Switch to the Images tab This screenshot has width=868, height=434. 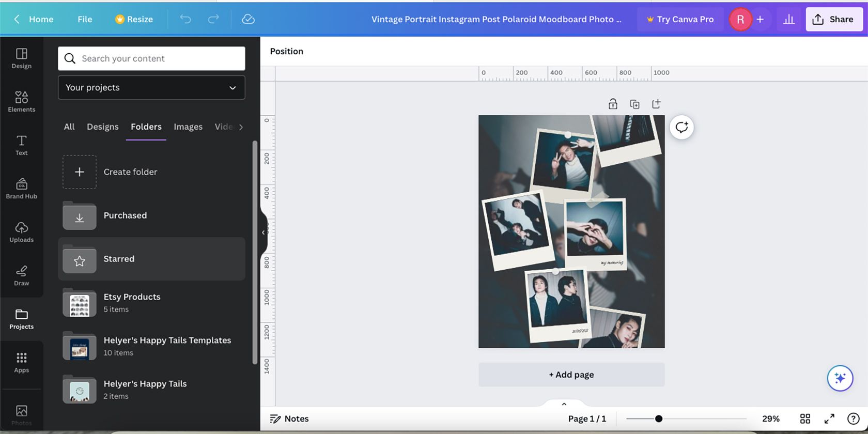coord(188,127)
